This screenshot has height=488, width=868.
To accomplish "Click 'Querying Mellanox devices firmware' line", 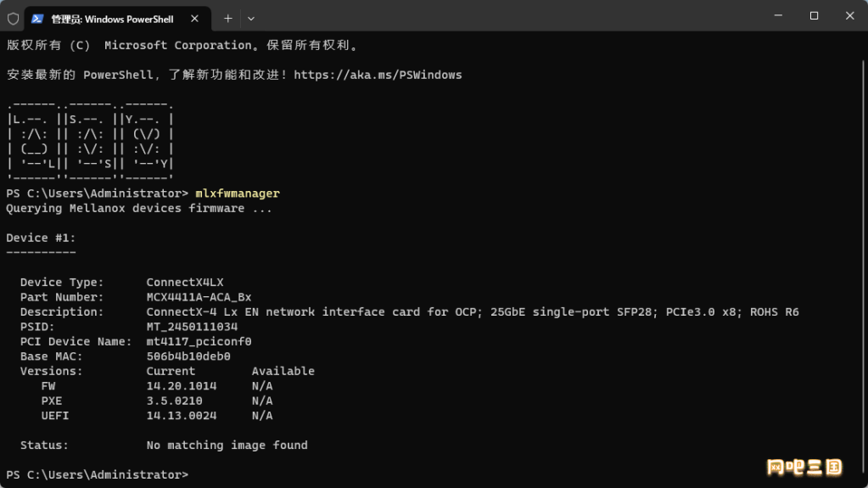I will pyautogui.click(x=139, y=208).
